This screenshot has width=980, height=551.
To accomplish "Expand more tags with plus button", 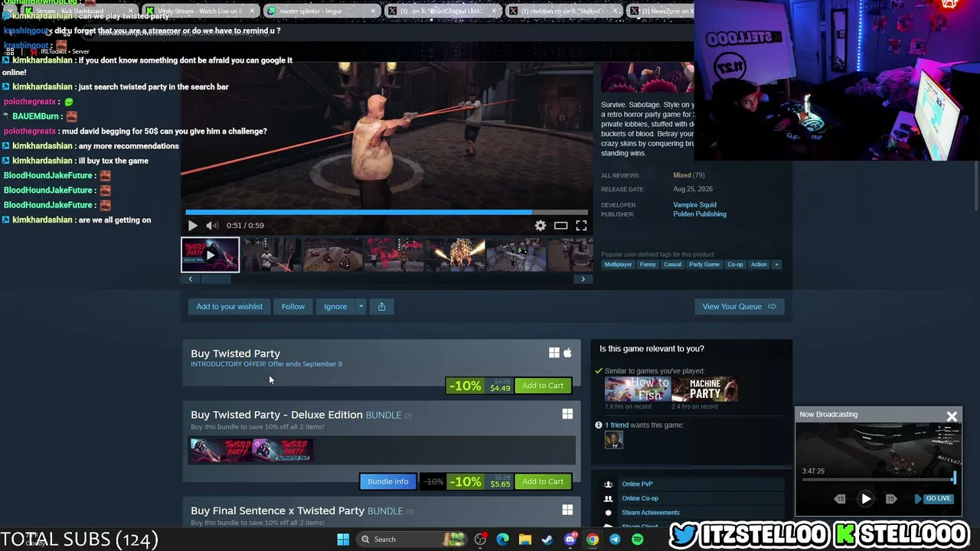I will click(776, 265).
